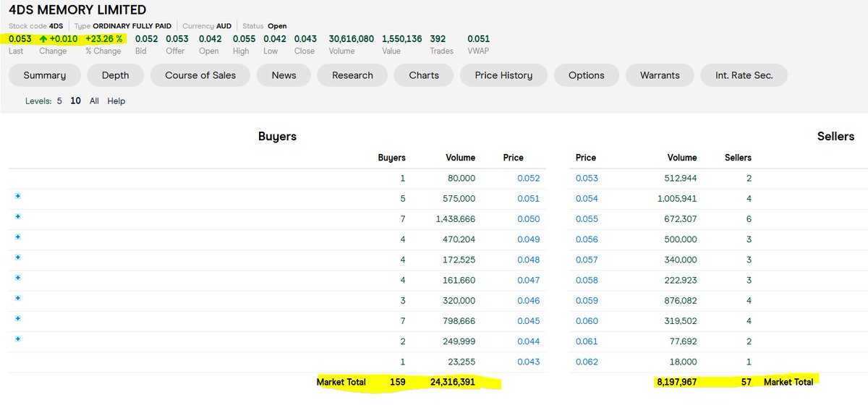
Task: Click buy price 0.050
Action: [x=529, y=218]
